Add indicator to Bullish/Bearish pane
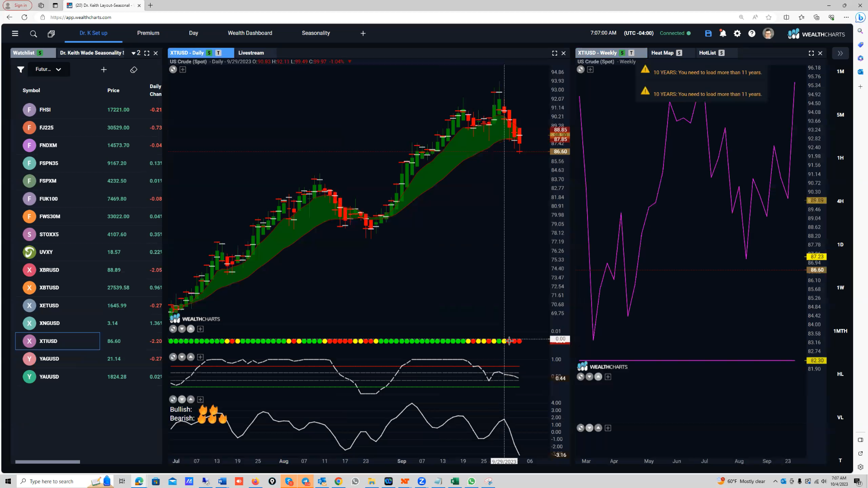Viewport: 868px width, 488px height. click(200, 399)
